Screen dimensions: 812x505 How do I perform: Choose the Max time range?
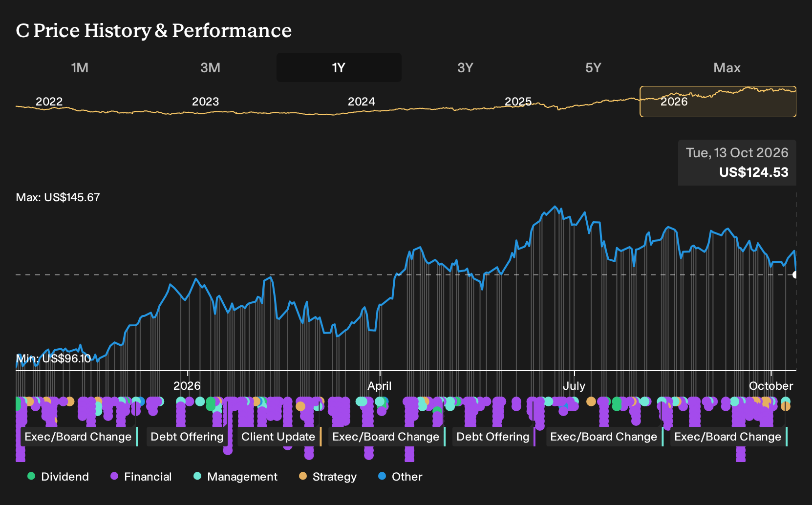727,67
